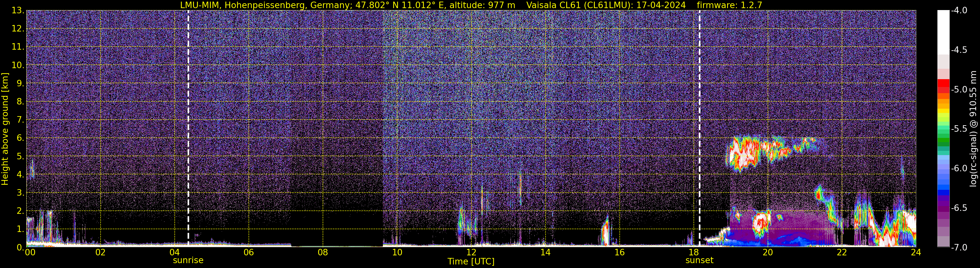The width and height of the screenshot is (980, 268).
Task: Click the '4.' tick on the height axis
Action: click(21, 174)
